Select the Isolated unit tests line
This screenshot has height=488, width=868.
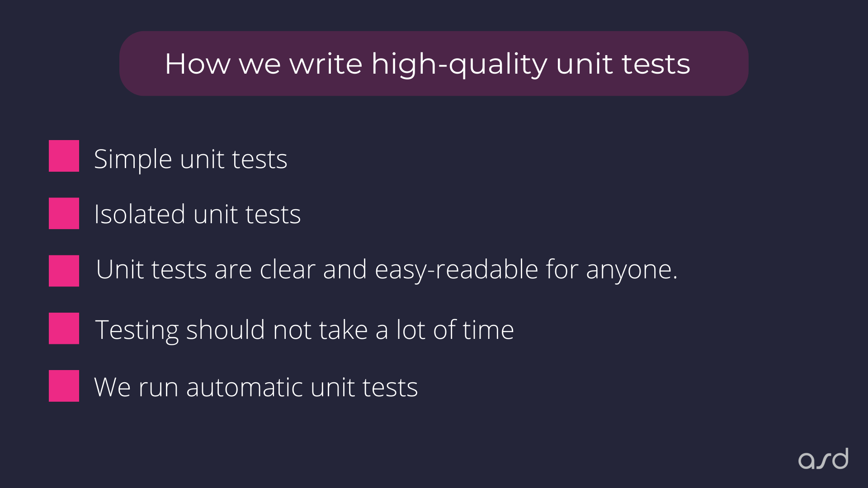click(197, 214)
